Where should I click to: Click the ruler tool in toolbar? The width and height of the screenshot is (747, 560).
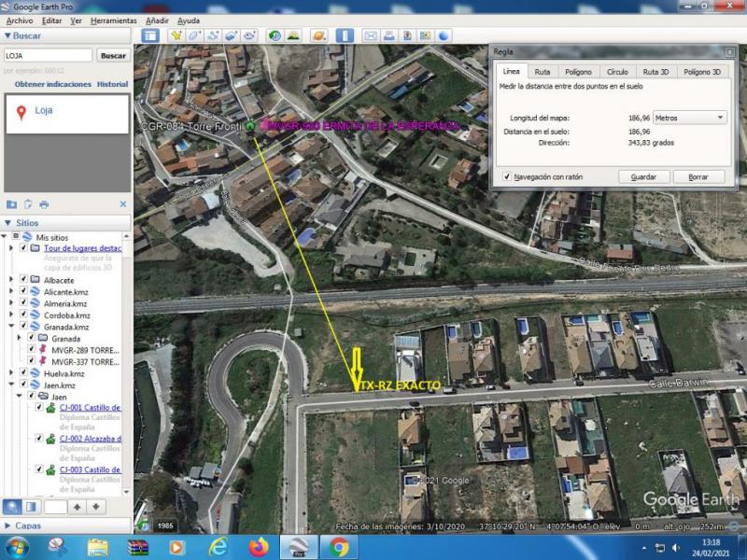[x=345, y=35]
